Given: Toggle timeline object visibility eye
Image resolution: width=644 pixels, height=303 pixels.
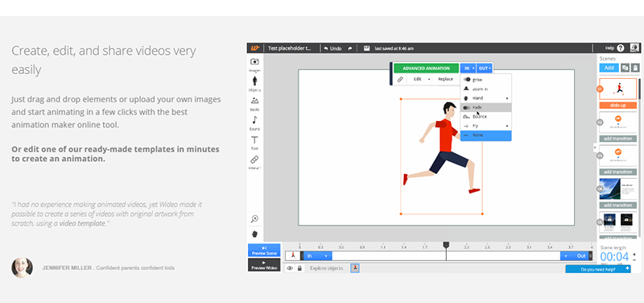Looking at the screenshot, I should 290,268.
